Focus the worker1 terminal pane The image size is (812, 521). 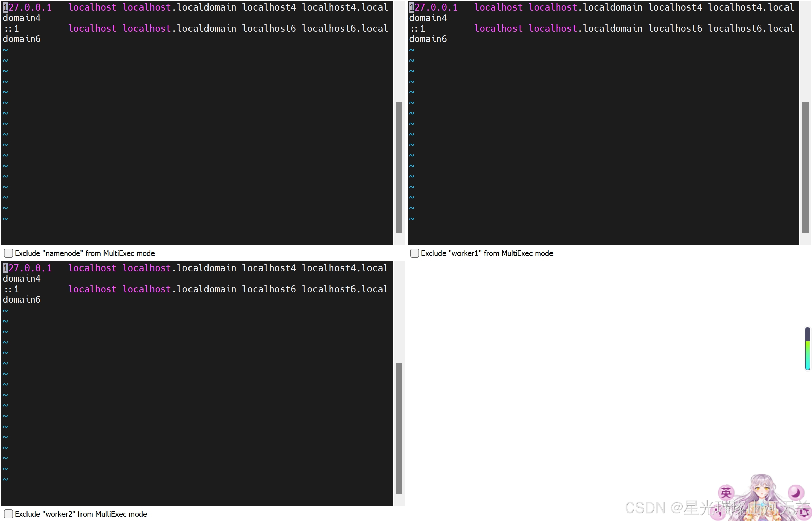pyautogui.click(x=603, y=136)
